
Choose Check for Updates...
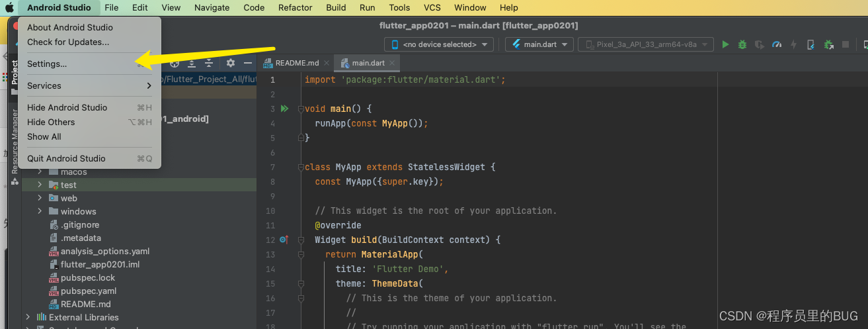(89, 42)
